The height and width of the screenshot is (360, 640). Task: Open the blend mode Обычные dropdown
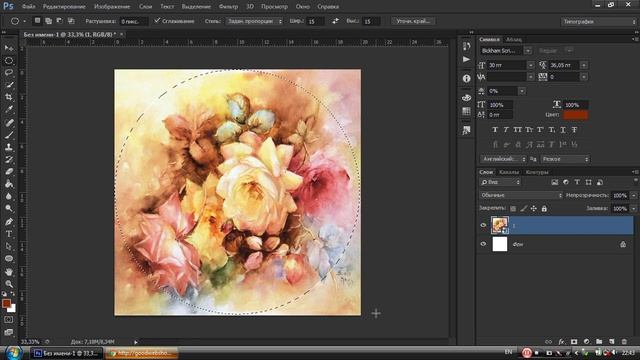521,196
